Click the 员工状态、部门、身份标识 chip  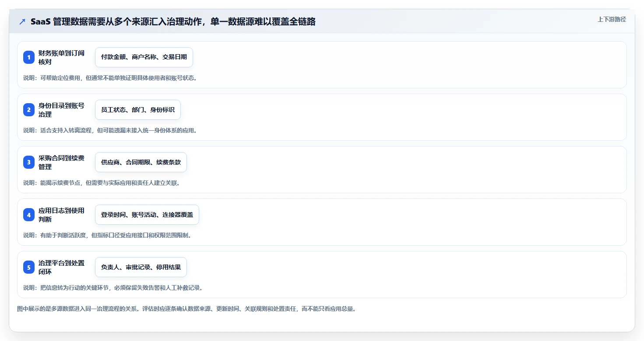coord(138,110)
